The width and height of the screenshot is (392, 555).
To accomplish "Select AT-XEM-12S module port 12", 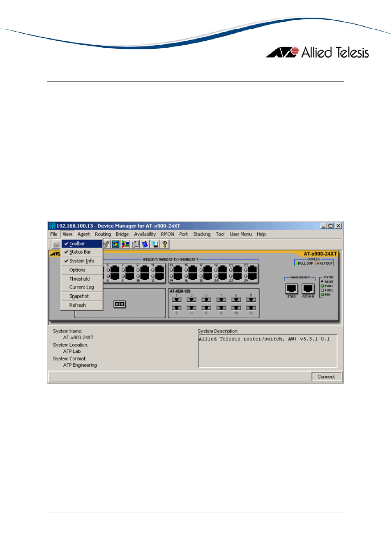I will coord(251,308).
